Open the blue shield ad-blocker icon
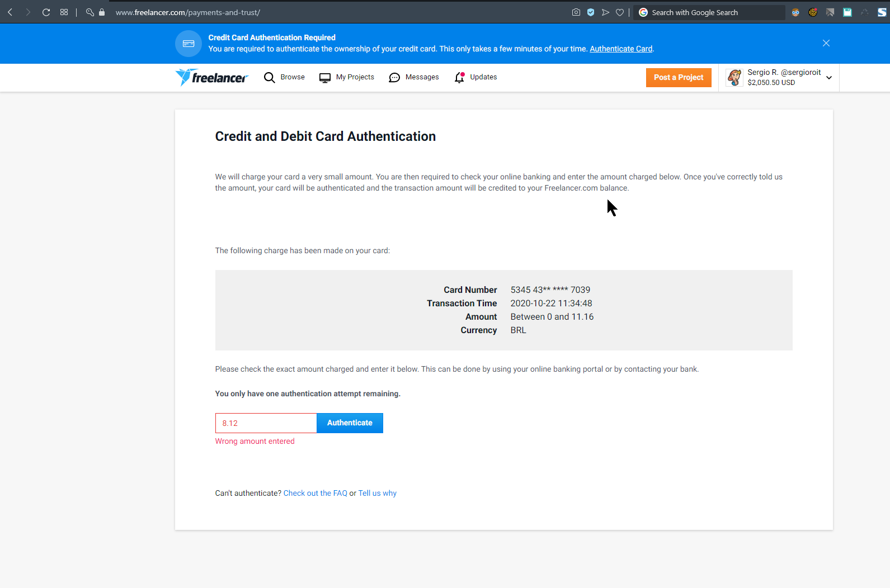This screenshot has height=588, width=890. pyautogui.click(x=591, y=12)
